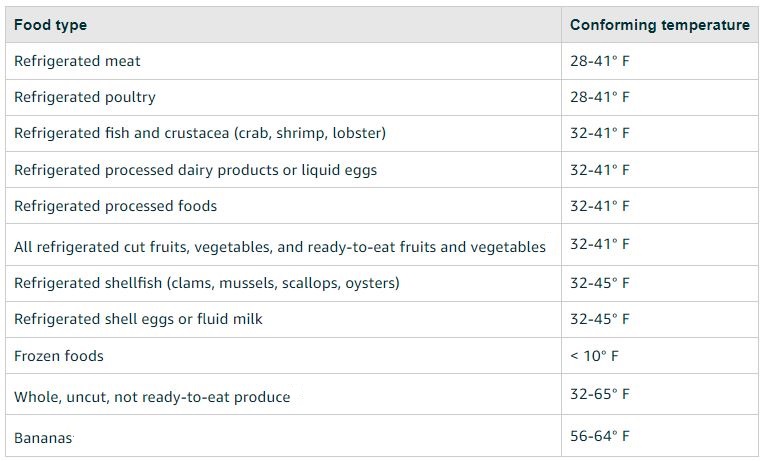Click the refrigerated shellfish row label
The height and width of the screenshot is (461, 762).
(207, 283)
